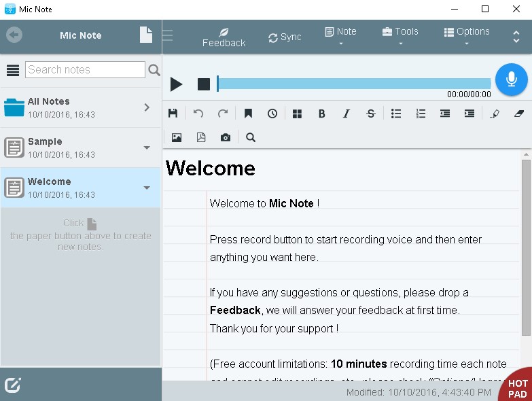Sync notes now

click(x=285, y=37)
